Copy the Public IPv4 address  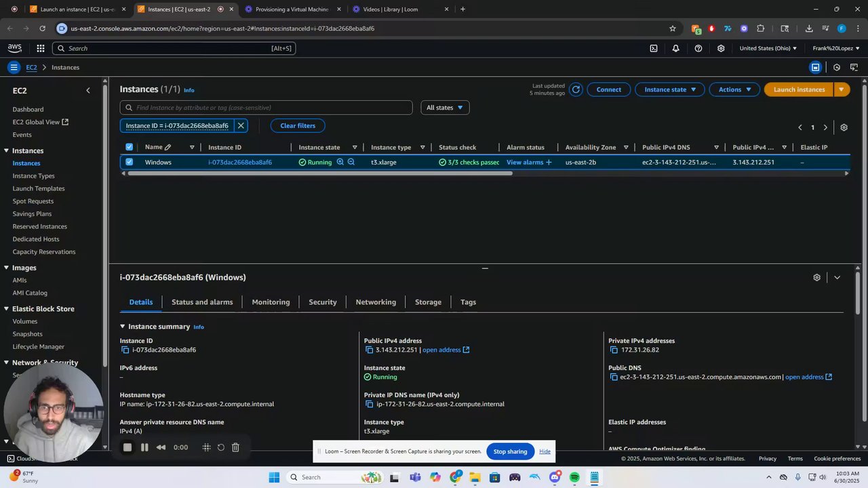point(369,350)
